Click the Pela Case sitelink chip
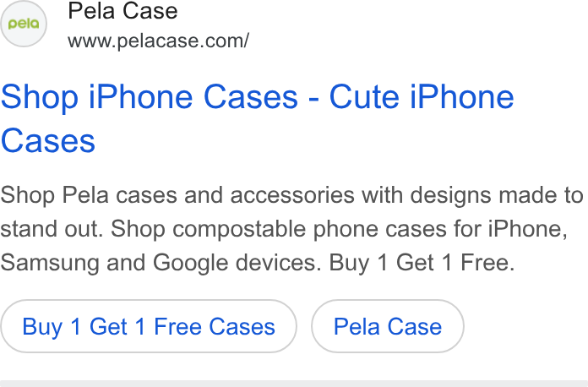Viewport: 588px width, 387px height. [388, 326]
